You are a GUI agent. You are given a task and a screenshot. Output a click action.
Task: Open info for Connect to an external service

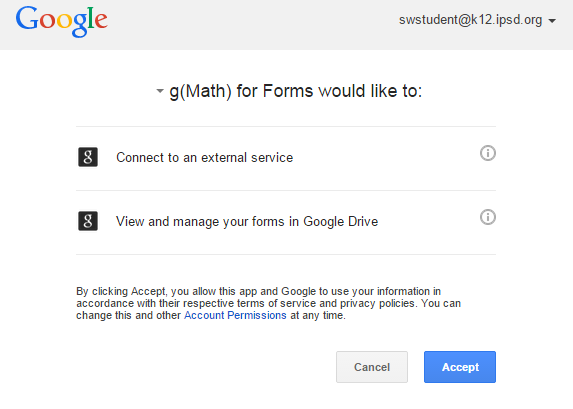(x=487, y=153)
